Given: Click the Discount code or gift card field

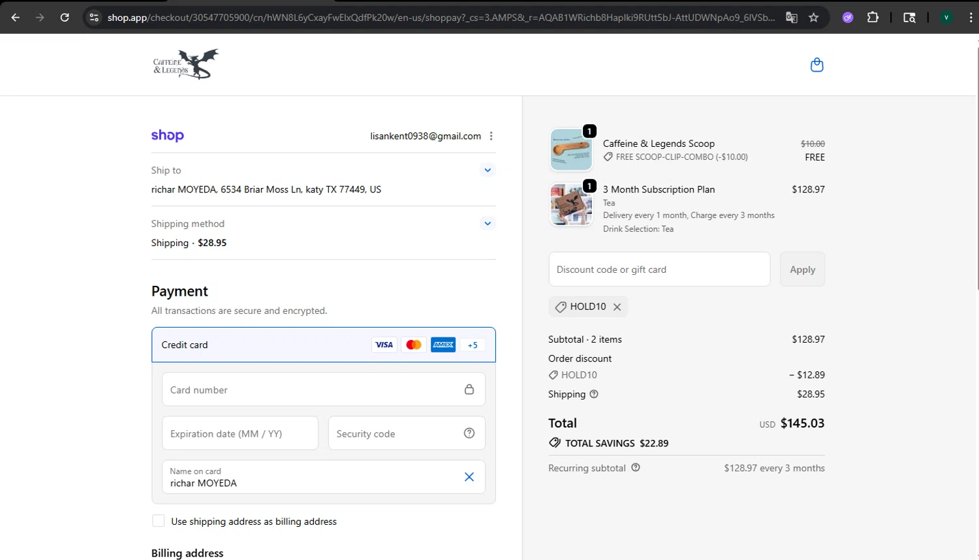Looking at the screenshot, I should pos(659,269).
